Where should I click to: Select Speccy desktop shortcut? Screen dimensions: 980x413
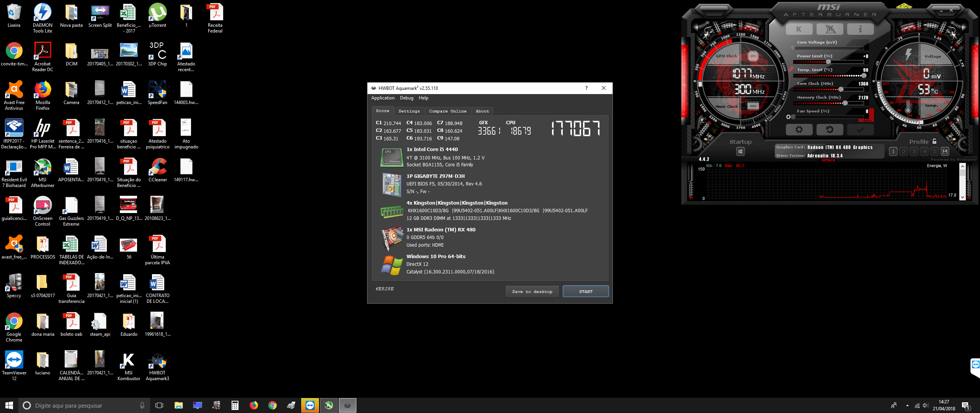point(14,286)
